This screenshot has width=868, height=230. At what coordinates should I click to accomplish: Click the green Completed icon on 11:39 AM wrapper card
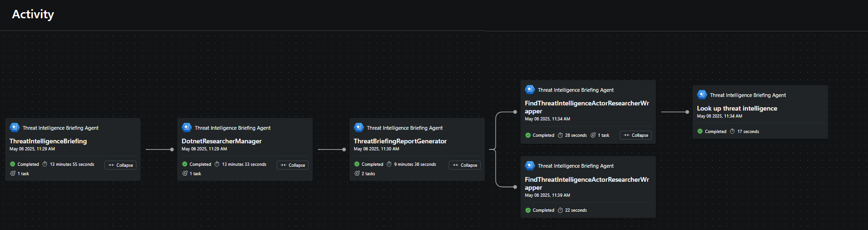click(528, 210)
